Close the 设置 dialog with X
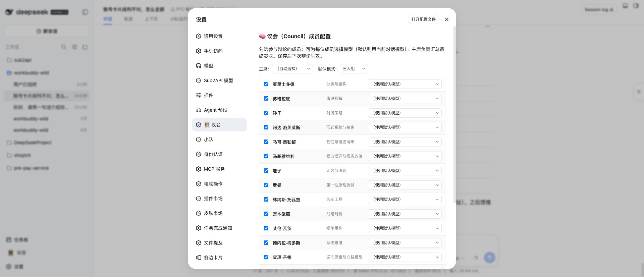 pyautogui.click(x=447, y=19)
